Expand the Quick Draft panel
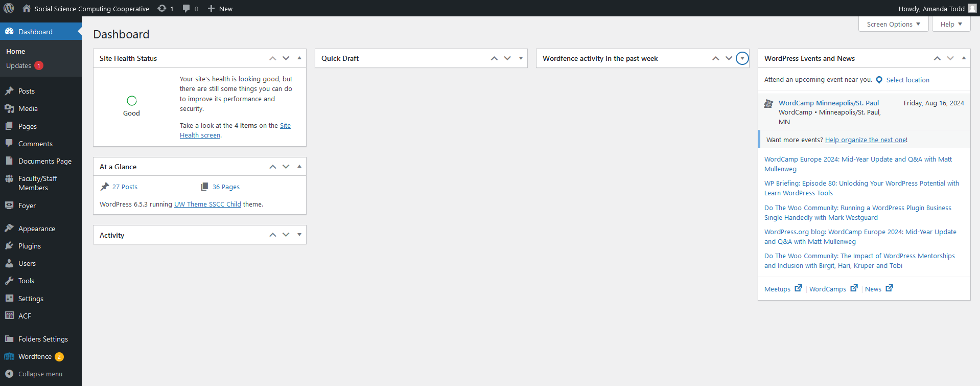The width and height of the screenshot is (980, 386). click(521, 58)
